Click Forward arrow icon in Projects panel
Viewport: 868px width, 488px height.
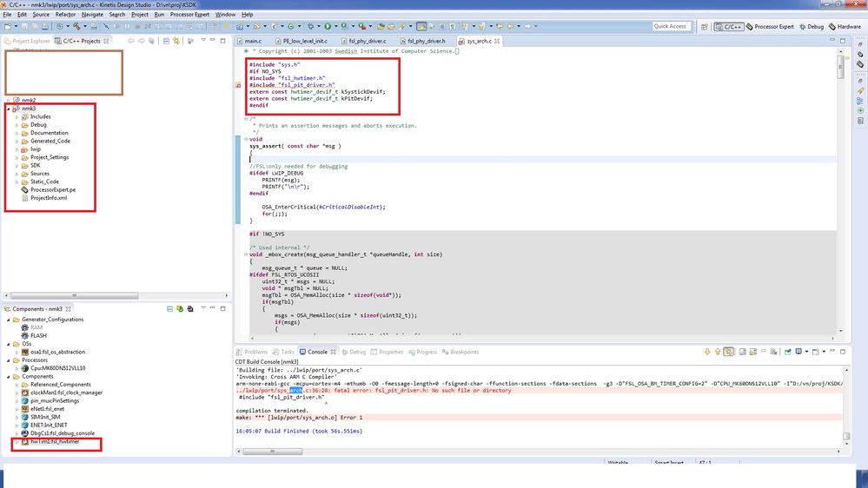[142, 41]
